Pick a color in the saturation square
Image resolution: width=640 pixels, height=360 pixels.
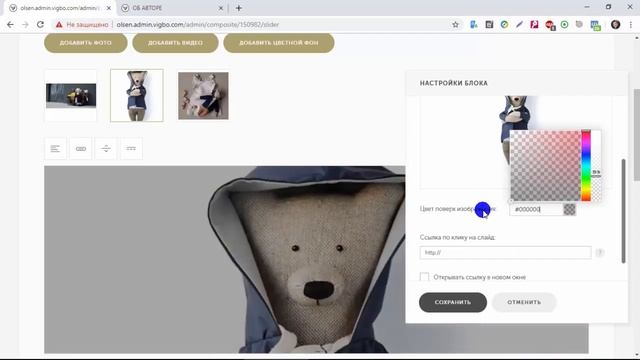coord(545,166)
